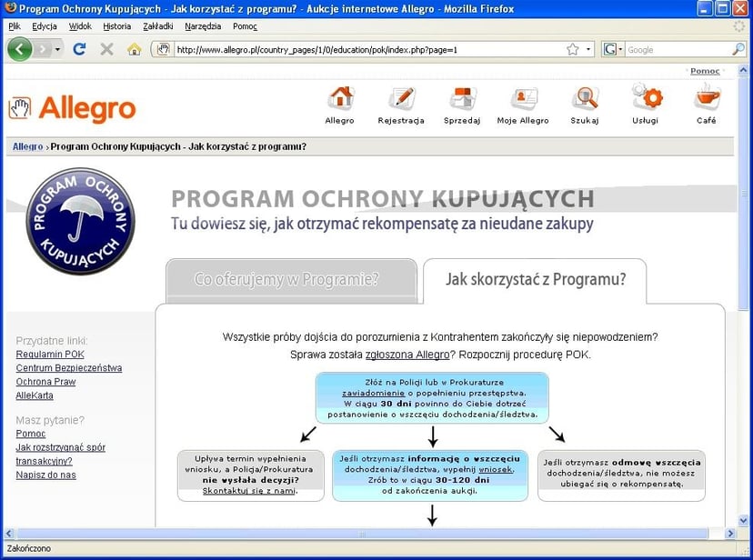Click the Stop loading X icon
The height and width of the screenshot is (560, 753).
pos(106,49)
